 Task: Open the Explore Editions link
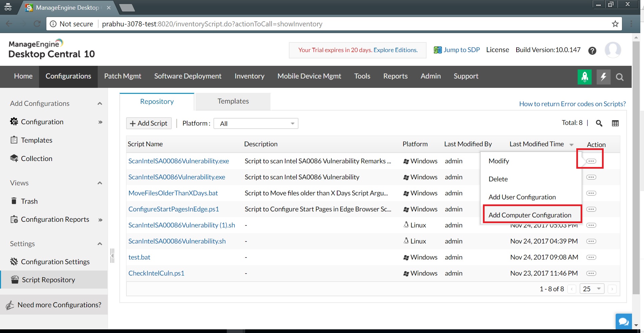pyautogui.click(x=396, y=50)
